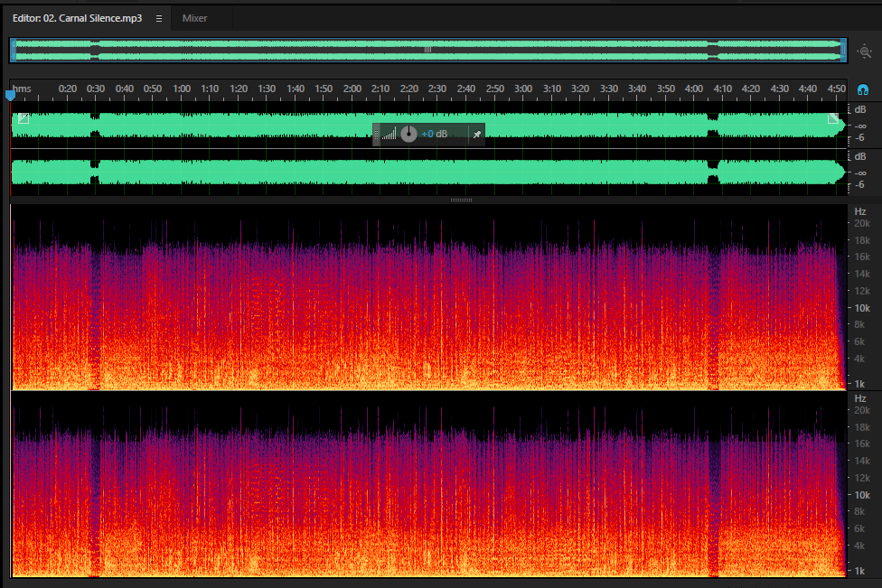Viewport: 882px width, 588px height.
Task: Open the Editor panel menu icon
Action: coord(159,19)
